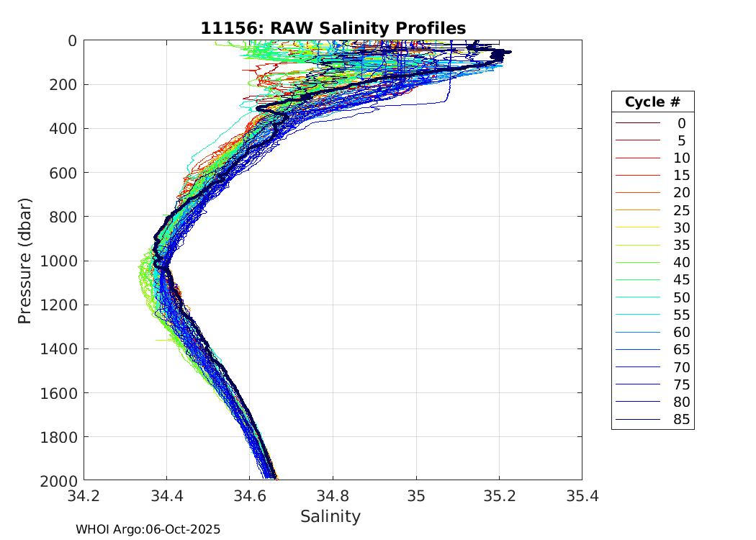Click the 'Pressure (dbar)' y-axis label
Viewport: 756px width, 540px height.
pos(25,260)
